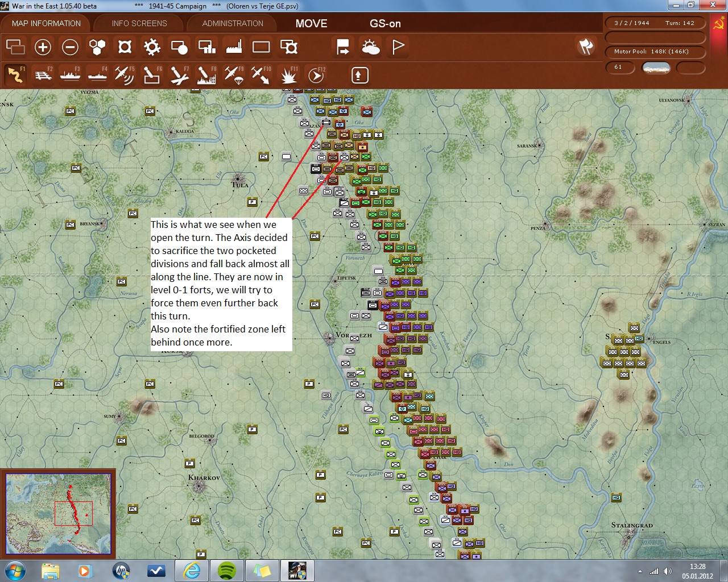Click the overlapping windows icon in toolbar
Screen dimensions: 728x582
pos(15,47)
